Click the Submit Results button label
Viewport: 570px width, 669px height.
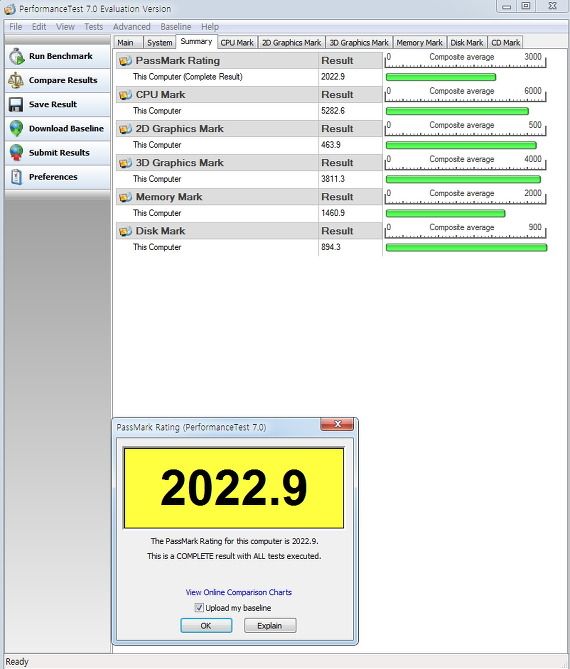point(59,153)
